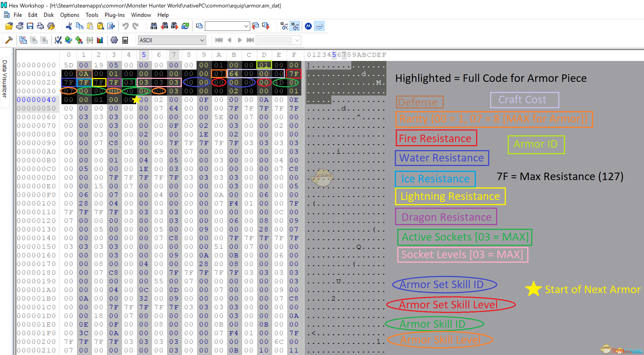The height and width of the screenshot is (355, 644).
Task: Open the File menu
Action: point(18,15)
